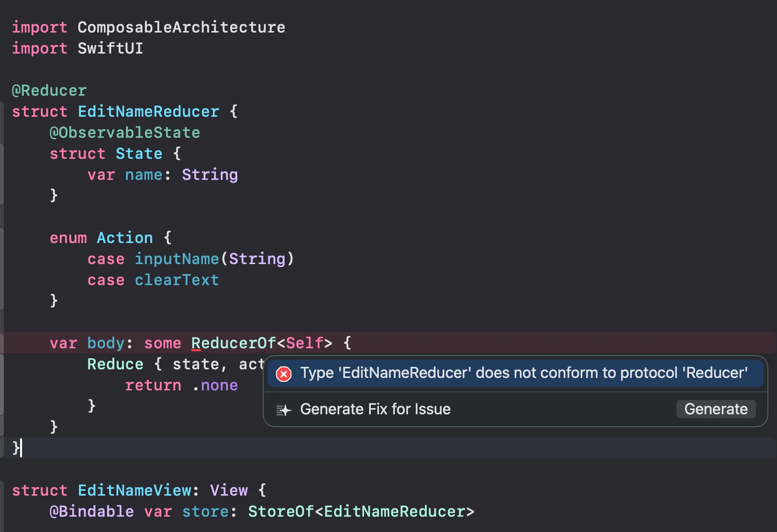
Task: Click the @Bindable property wrapper
Action: click(91, 511)
